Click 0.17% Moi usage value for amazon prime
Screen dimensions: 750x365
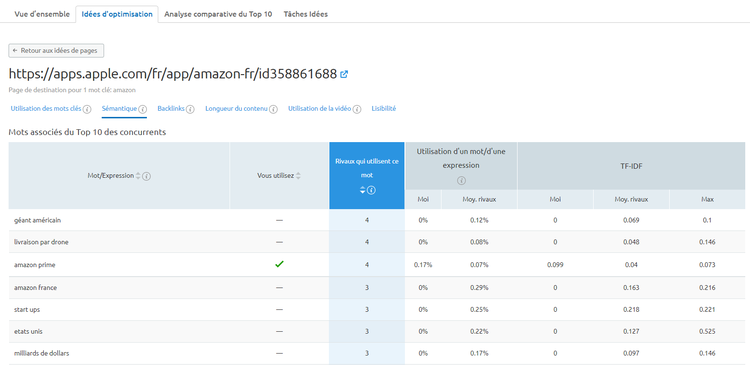pos(423,265)
